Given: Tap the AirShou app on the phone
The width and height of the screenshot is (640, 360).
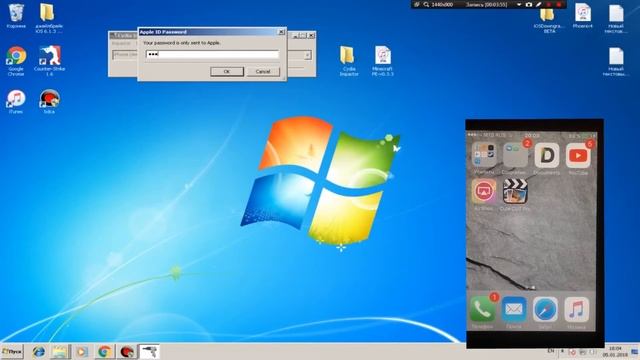Looking at the screenshot, I should [484, 191].
